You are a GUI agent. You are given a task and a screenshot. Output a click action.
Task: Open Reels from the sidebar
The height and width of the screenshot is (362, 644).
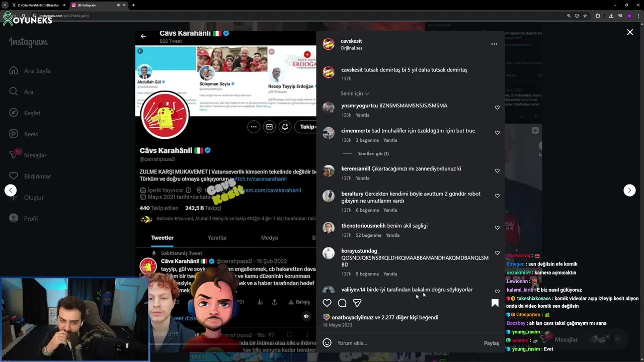point(24,134)
